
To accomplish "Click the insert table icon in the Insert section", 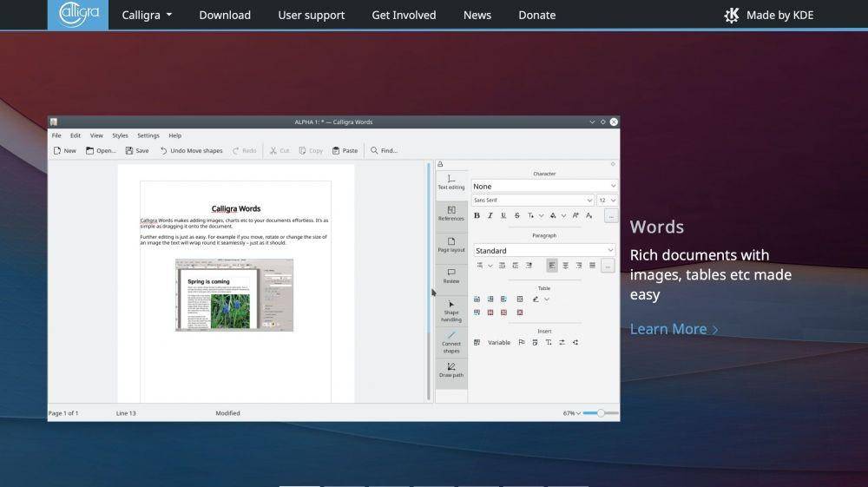I will click(477, 343).
